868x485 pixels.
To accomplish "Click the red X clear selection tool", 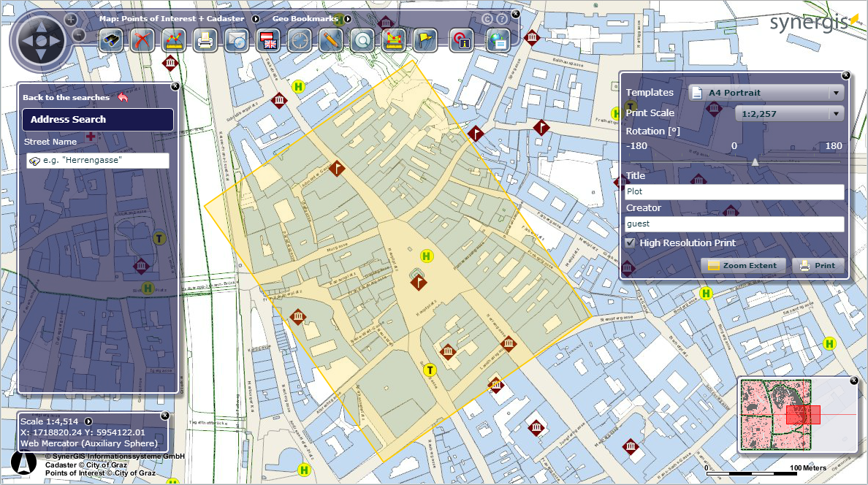I will pyautogui.click(x=142, y=41).
